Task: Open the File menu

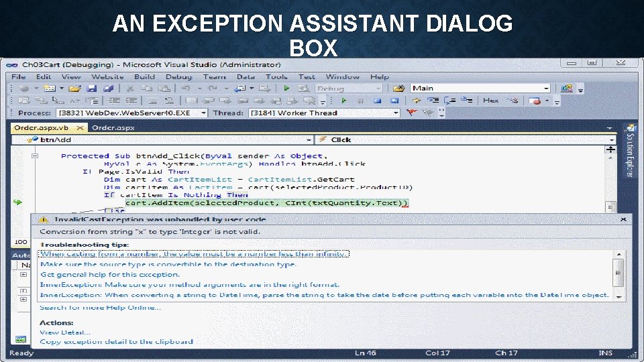Action: (x=18, y=76)
